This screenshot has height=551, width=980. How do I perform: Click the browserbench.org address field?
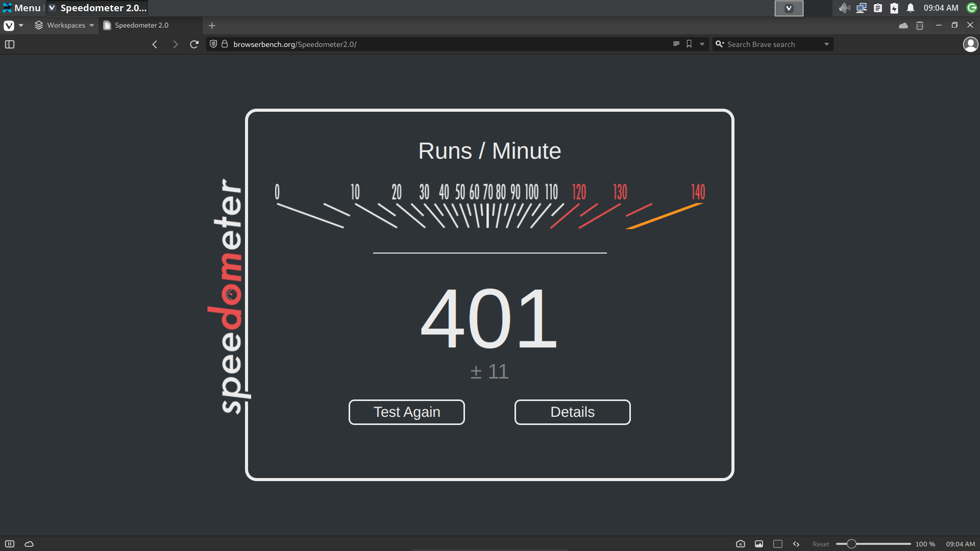[x=449, y=44]
